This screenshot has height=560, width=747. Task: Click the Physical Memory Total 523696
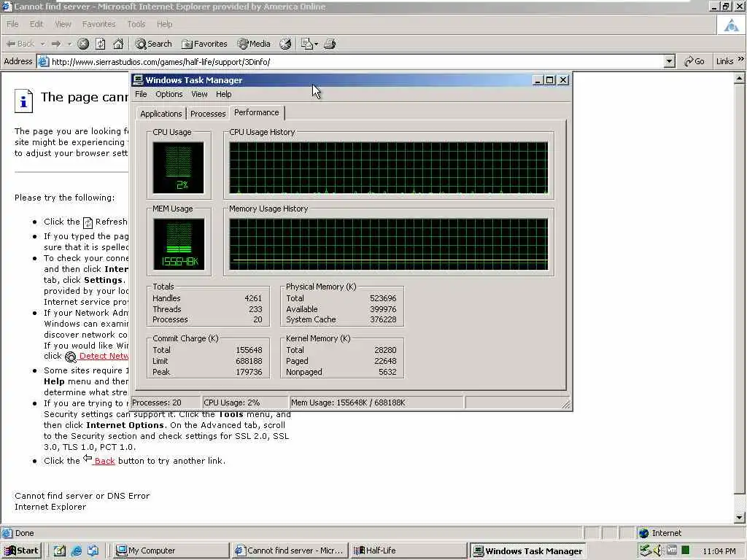(383, 298)
